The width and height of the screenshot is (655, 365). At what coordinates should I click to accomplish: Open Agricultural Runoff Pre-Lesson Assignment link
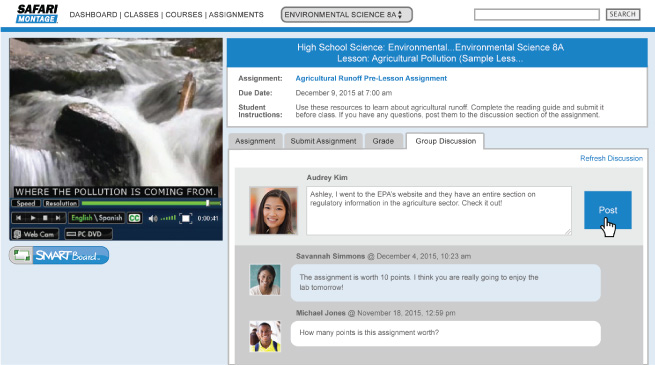click(x=371, y=78)
